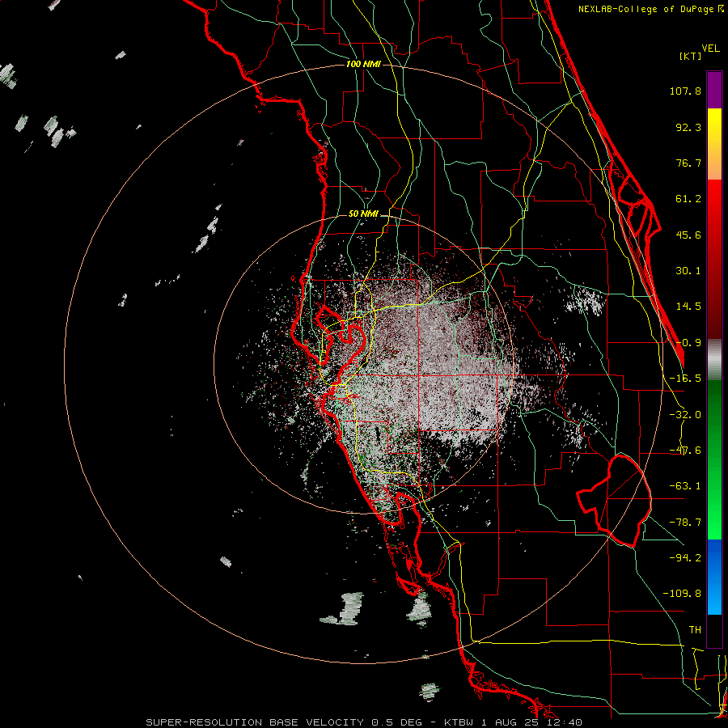
Task: Pick the yellow-orange segment of the color bar
Action: click(714, 144)
